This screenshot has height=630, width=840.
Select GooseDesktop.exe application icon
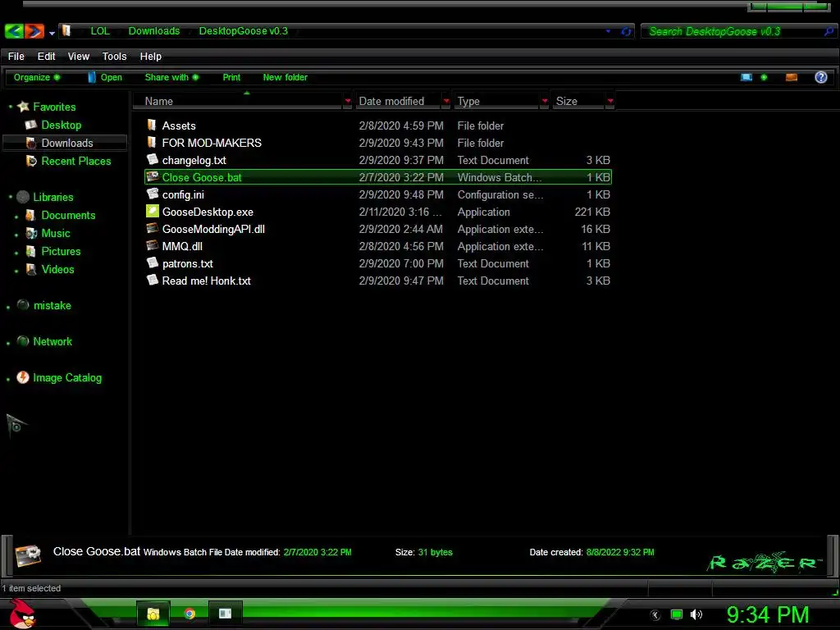(x=152, y=211)
